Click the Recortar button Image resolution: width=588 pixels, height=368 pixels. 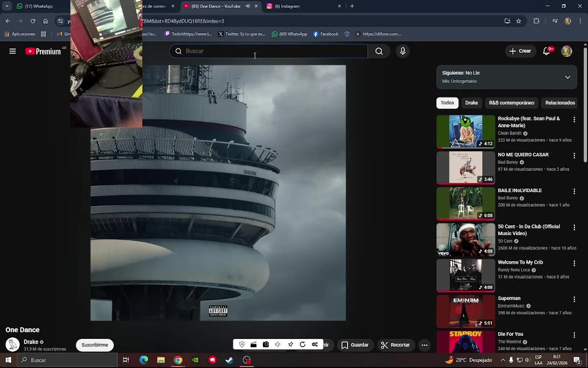pos(396,344)
